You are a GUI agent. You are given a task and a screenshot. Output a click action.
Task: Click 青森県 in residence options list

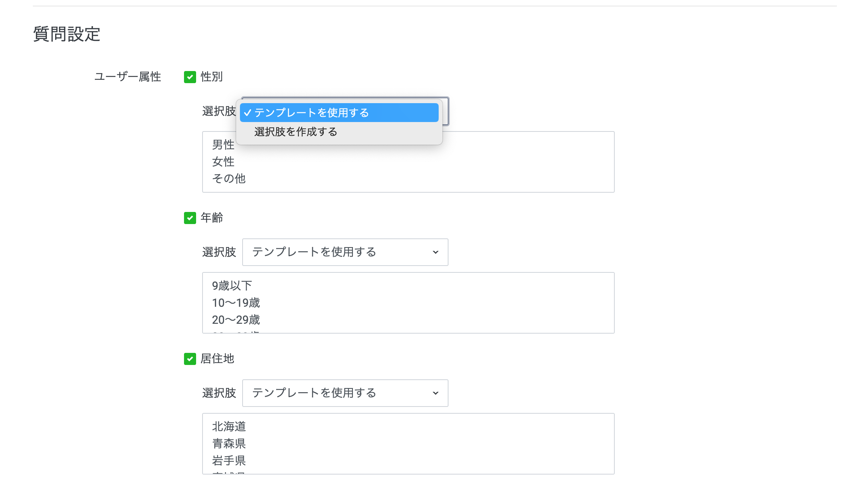pyautogui.click(x=229, y=444)
